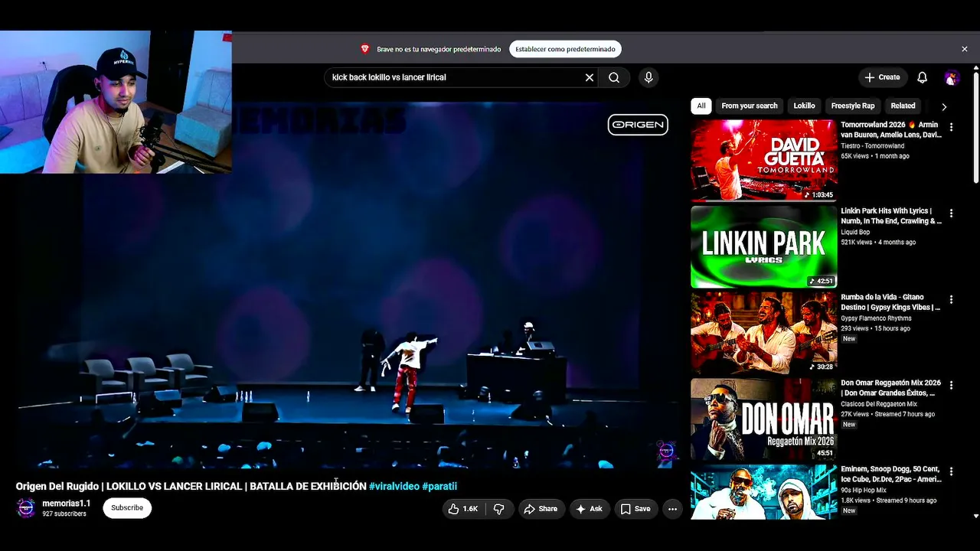Open the notifications bell

point(923,77)
